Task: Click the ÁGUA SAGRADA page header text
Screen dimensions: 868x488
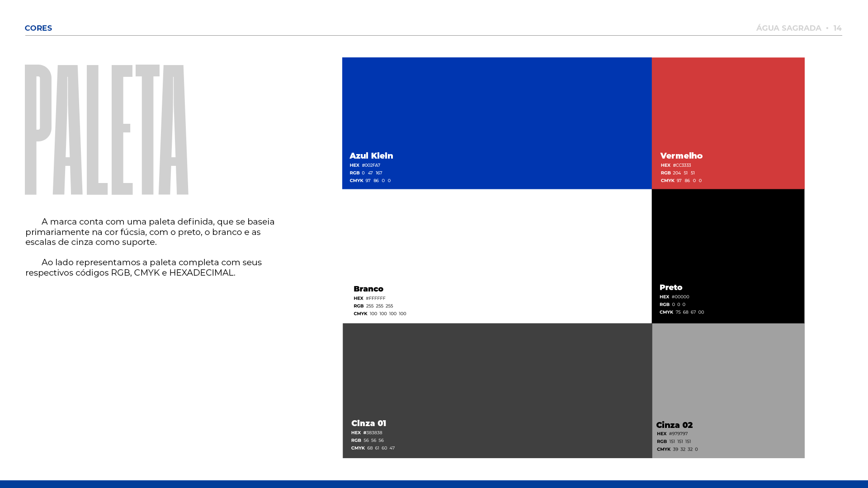Action: [x=789, y=28]
